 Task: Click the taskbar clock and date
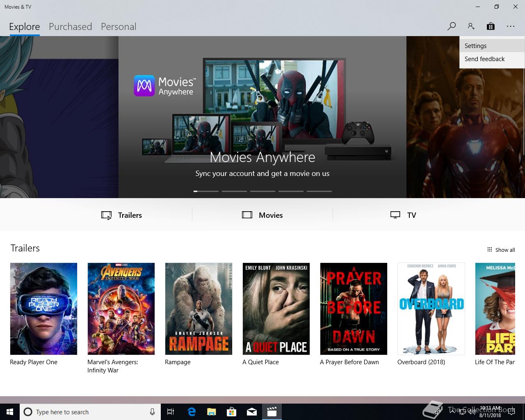click(x=490, y=412)
